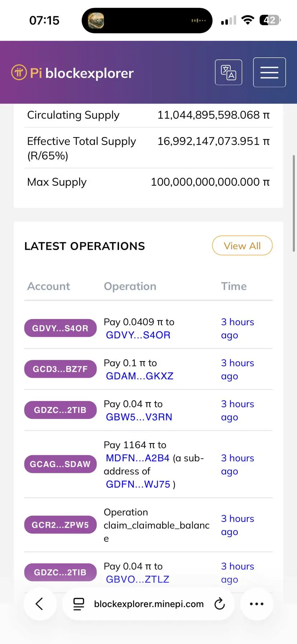Open time link for claim_claimable_balance row
The image size is (297, 644).
237,525
